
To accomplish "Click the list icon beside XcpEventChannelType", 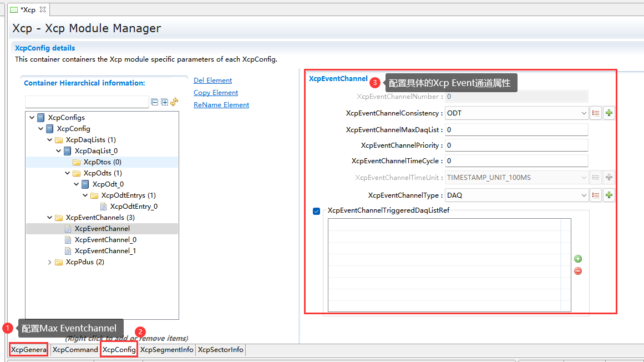I will coord(596,195).
